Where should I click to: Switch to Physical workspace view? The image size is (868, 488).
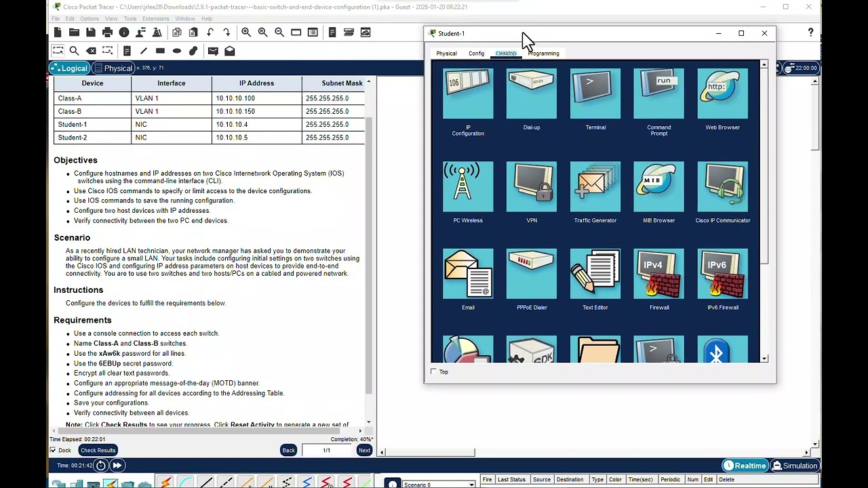pyautogui.click(x=113, y=68)
